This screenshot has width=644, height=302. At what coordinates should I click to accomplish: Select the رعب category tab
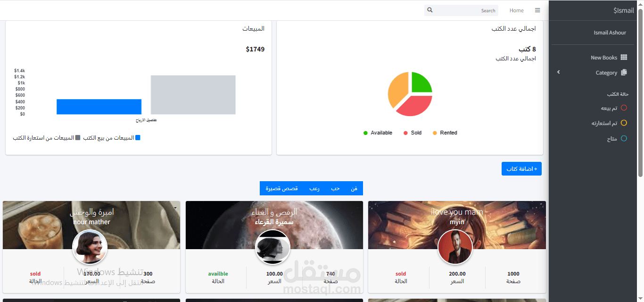click(x=314, y=188)
